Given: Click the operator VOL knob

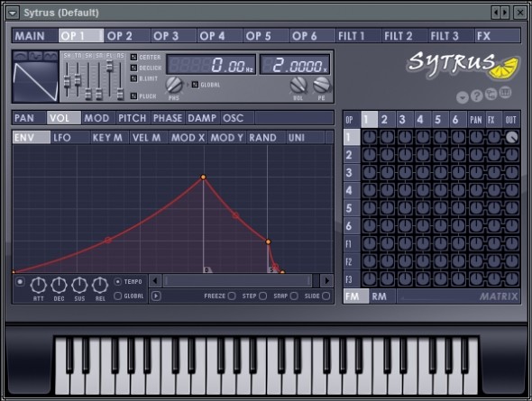Looking at the screenshot, I should [x=298, y=85].
